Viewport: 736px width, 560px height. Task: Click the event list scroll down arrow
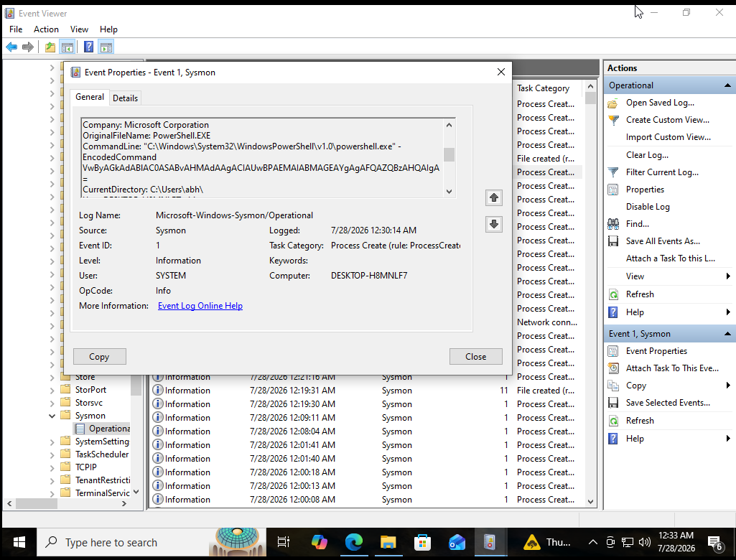click(x=590, y=502)
